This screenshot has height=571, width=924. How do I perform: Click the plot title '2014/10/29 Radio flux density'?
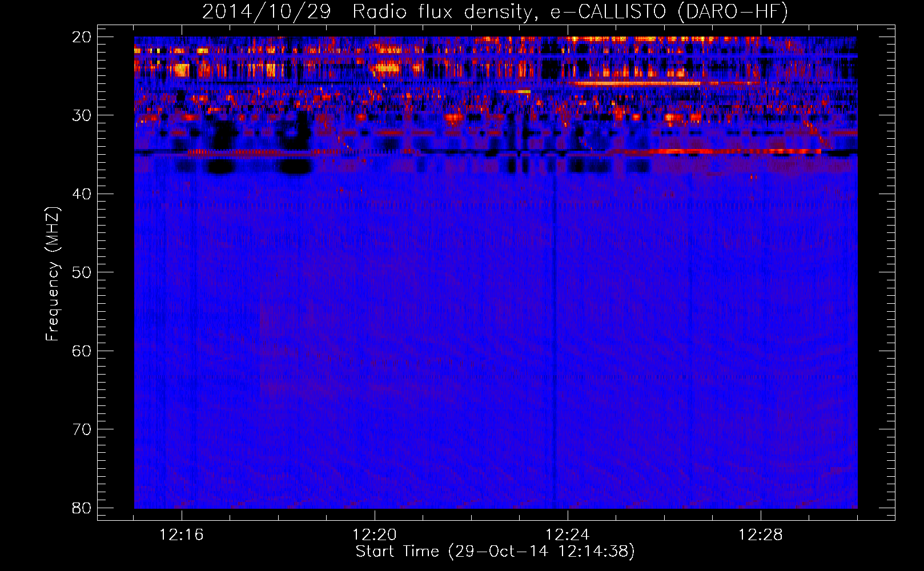[495, 12]
